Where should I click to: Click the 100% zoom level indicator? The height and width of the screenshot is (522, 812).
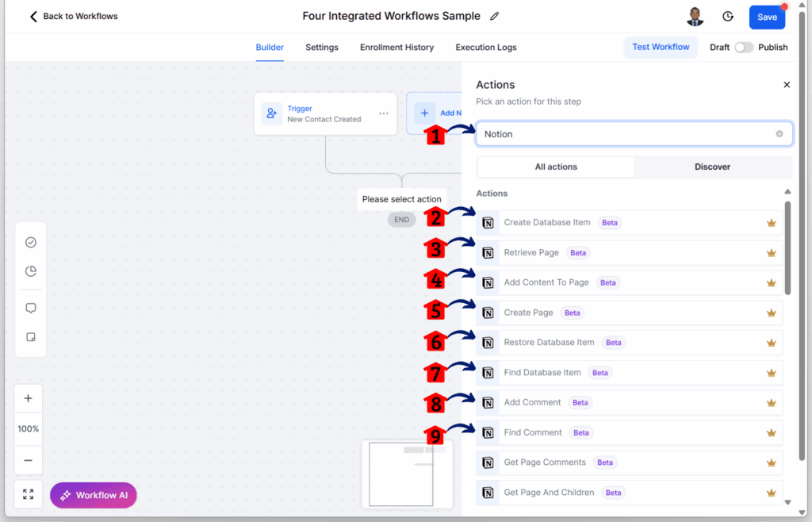pos(29,428)
